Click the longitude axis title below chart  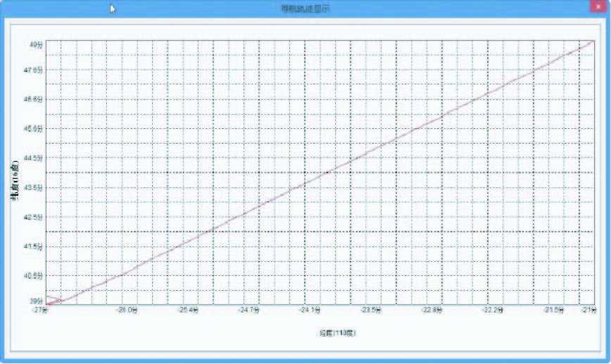pos(337,332)
